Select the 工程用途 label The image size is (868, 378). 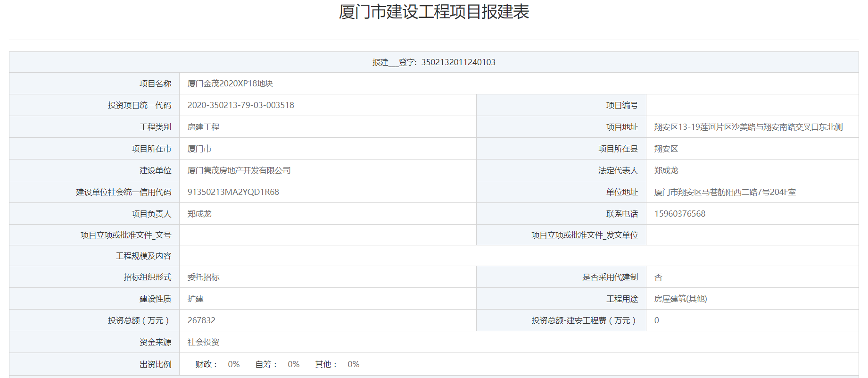[622, 299]
